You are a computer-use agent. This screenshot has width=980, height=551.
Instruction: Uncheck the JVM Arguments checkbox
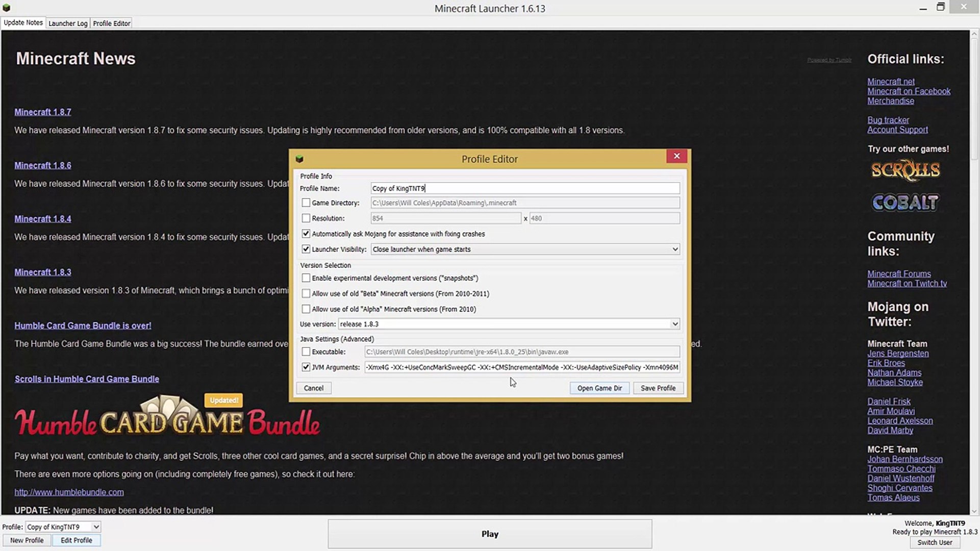(306, 367)
